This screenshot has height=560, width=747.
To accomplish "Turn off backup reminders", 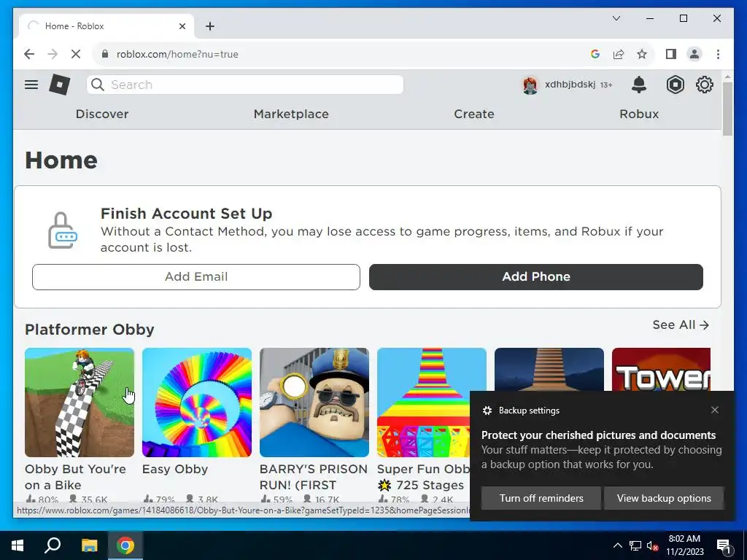I will (x=541, y=498).
